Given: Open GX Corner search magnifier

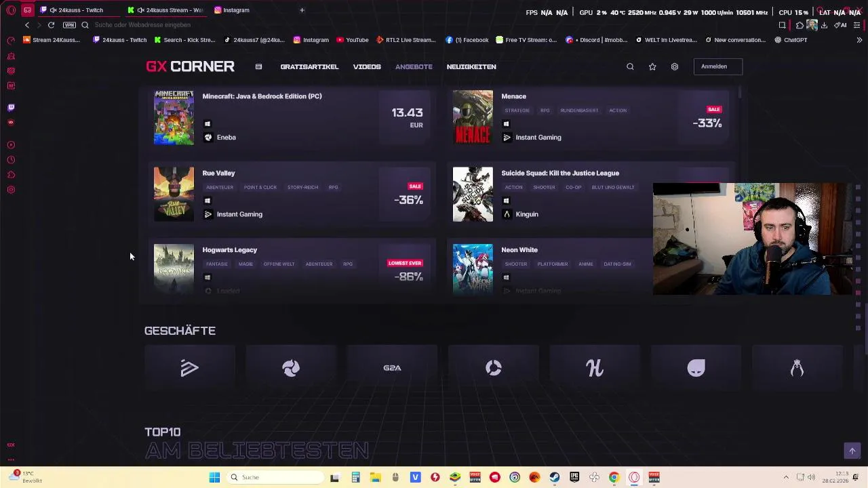Looking at the screenshot, I should (x=630, y=66).
